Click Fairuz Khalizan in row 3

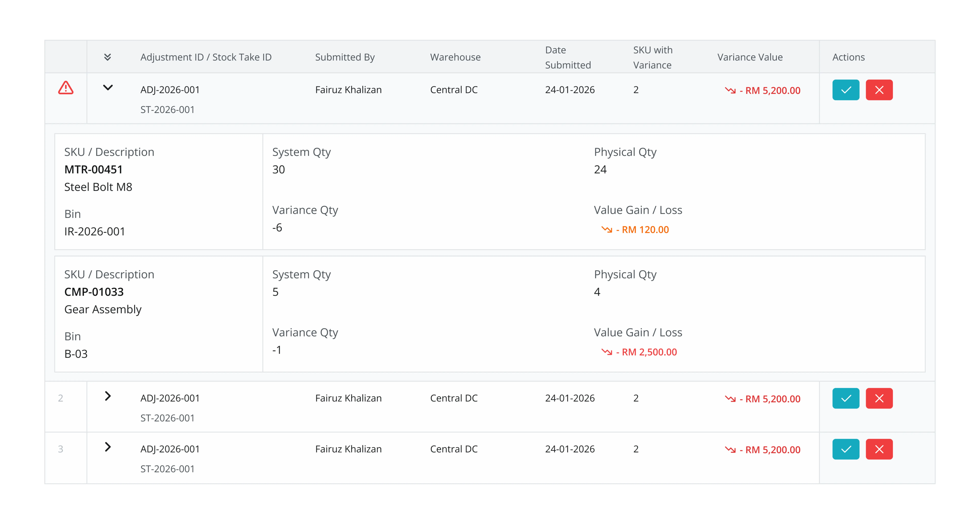point(348,449)
